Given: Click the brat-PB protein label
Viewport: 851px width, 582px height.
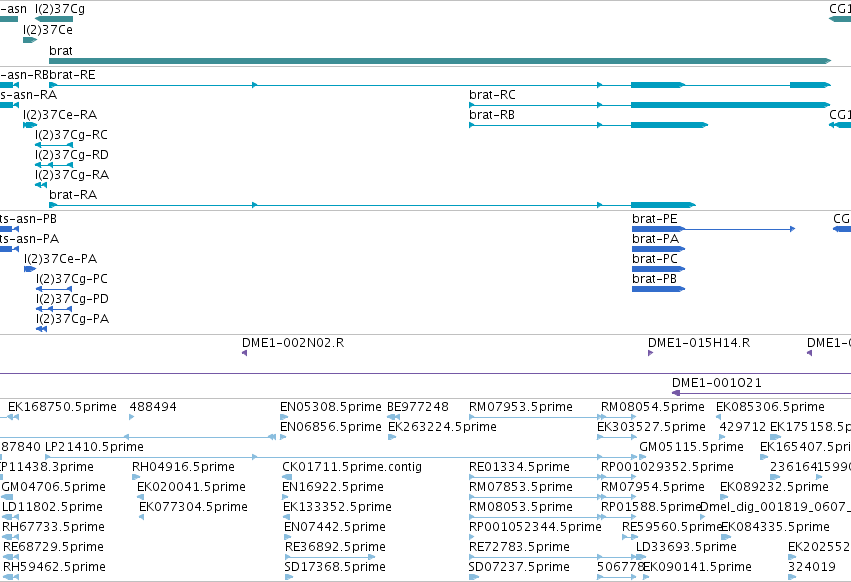Looking at the screenshot, I should [654, 279].
